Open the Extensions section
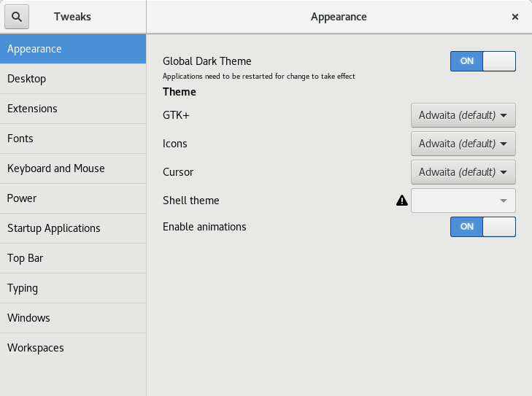 73,109
